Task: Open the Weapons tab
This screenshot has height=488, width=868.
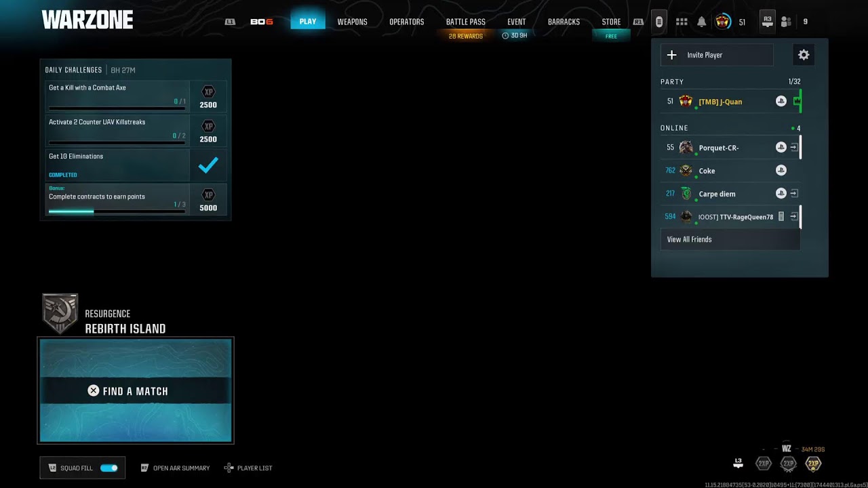Action: [x=353, y=22]
